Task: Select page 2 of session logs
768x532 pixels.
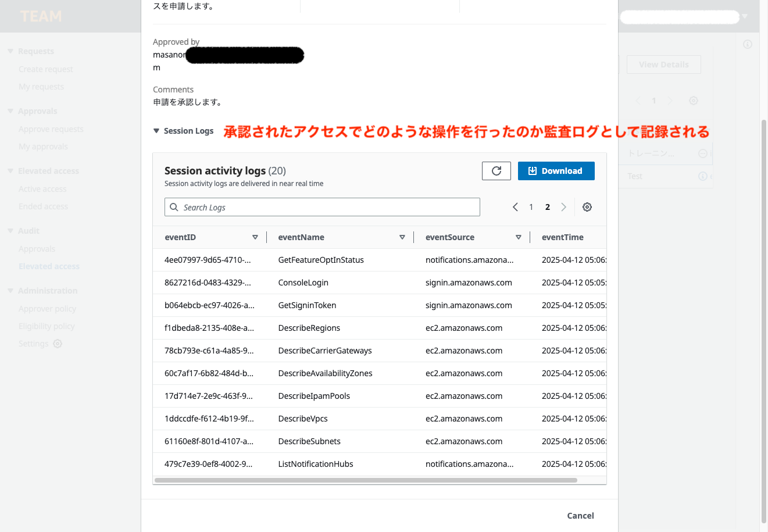Action: coord(547,207)
